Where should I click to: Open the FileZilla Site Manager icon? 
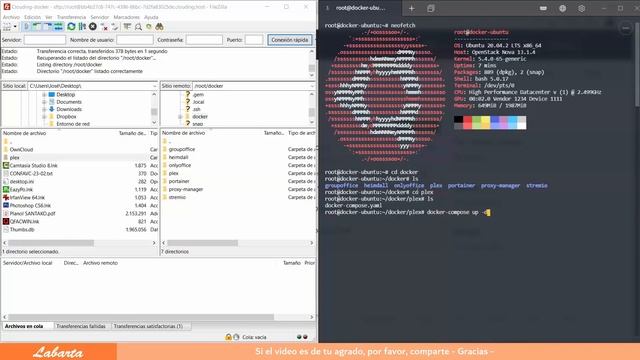(x=7, y=27)
